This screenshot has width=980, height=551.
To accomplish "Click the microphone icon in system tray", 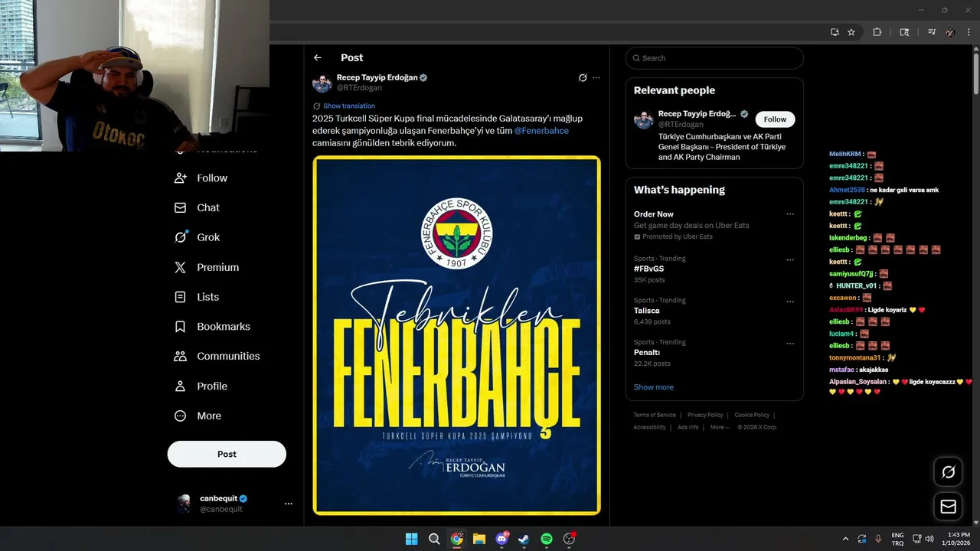I will click(878, 539).
